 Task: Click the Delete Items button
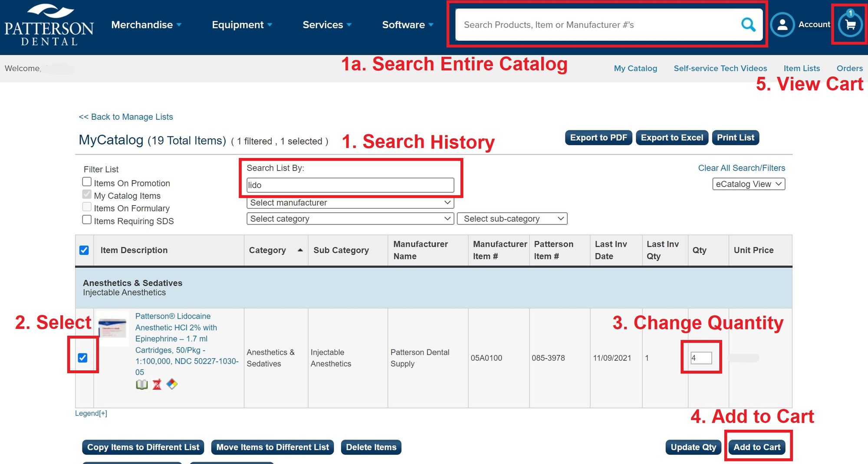[371, 447]
